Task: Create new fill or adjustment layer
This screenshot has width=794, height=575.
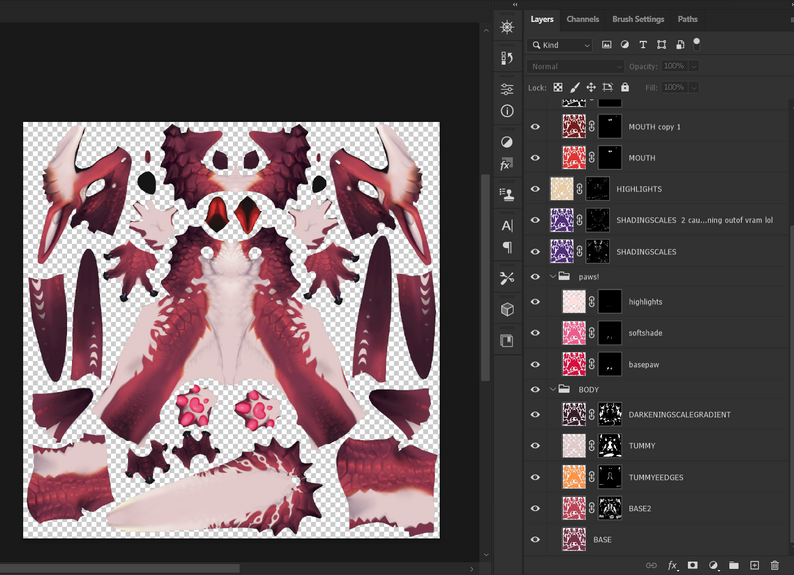Action: tap(713, 566)
